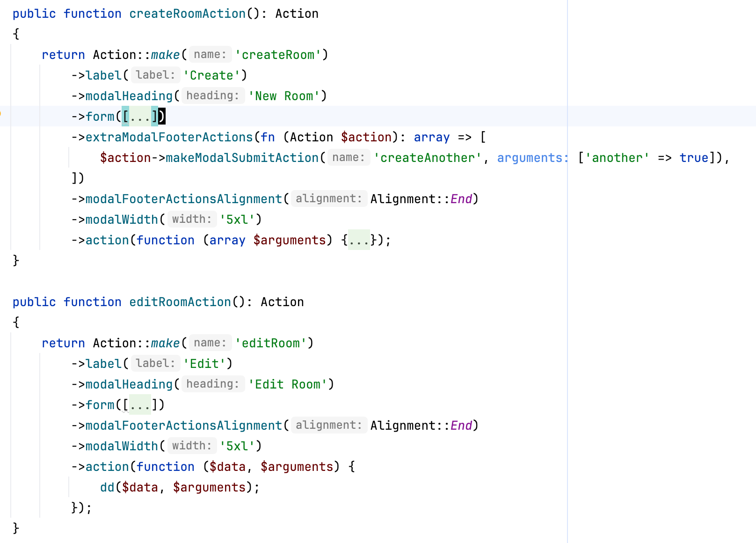Click the 'another' array key string
Screen dimensions: 756x543
(617, 158)
